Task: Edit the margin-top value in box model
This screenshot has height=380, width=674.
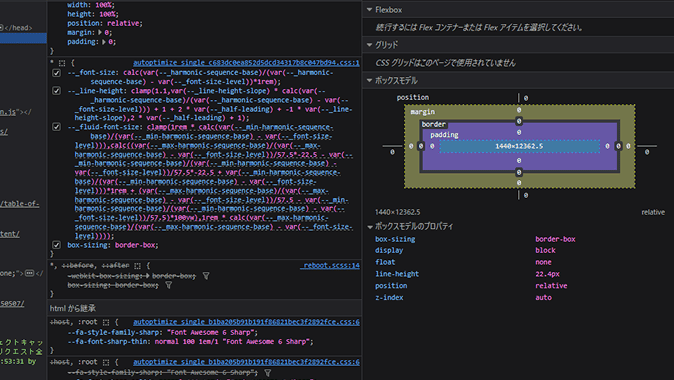Action: (519, 110)
